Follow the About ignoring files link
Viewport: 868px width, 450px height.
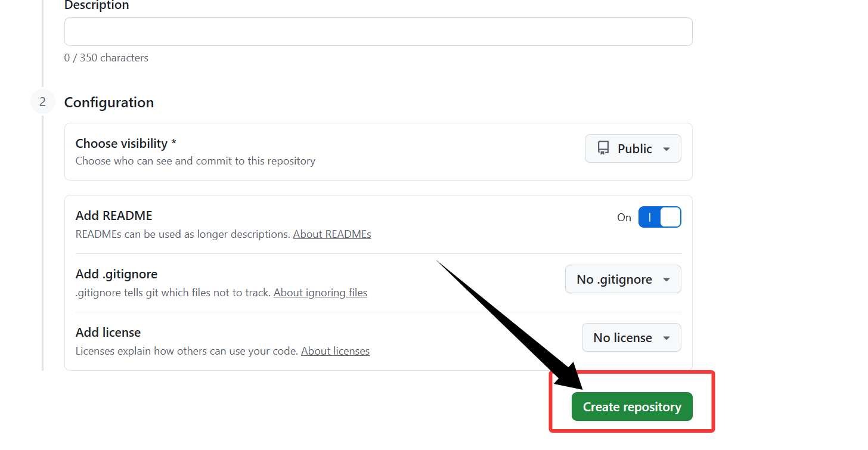(x=320, y=293)
